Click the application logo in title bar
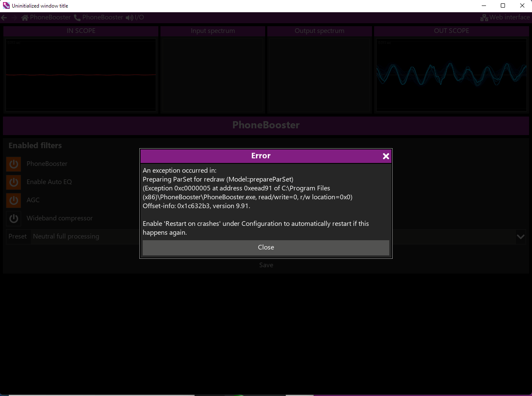This screenshot has width=532, height=396. [6, 6]
